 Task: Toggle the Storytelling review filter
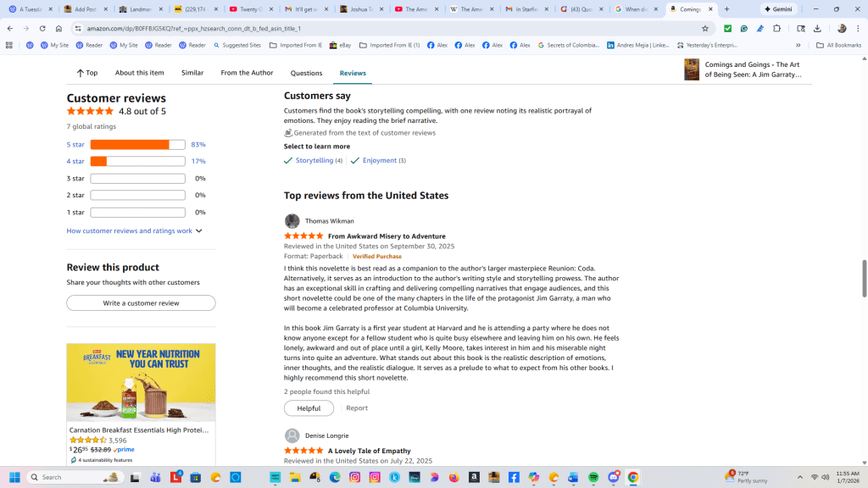(314, 160)
